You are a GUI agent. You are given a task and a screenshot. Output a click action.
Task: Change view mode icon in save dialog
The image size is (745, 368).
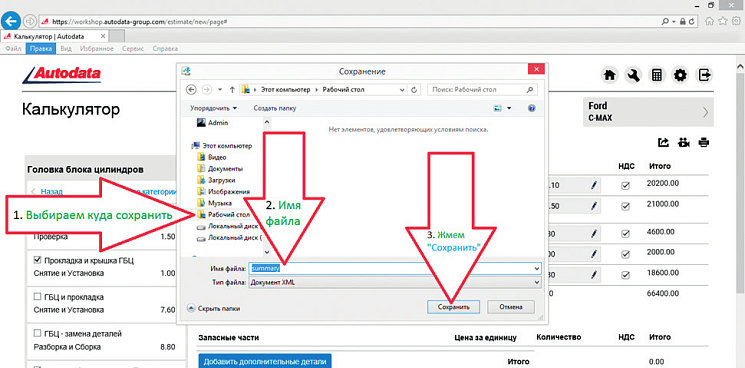pos(497,108)
